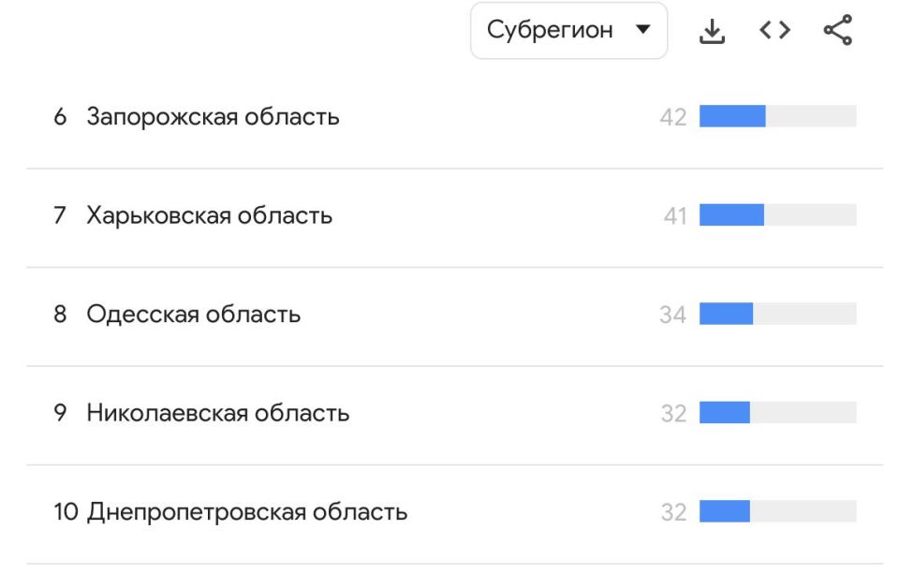Image resolution: width=899 pixels, height=588 pixels.
Task: Download the subregion data as CSV
Action: coord(713,31)
